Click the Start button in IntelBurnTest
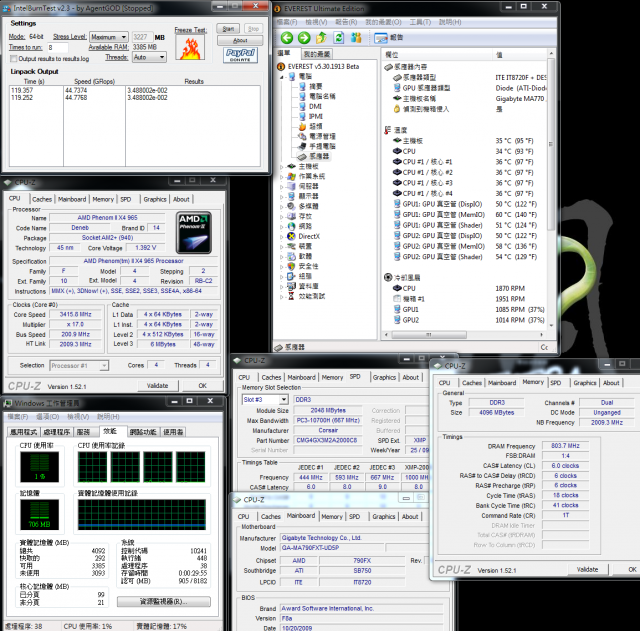Image resolution: width=640 pixels, height=631 pixels. pyautogui.click(x=228, y=29)
